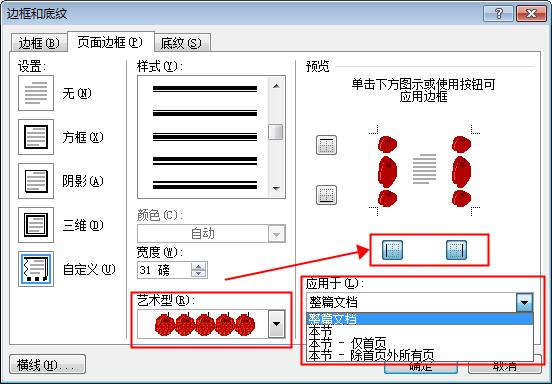Select the 方框 (Box) border setting icon
This screenshot has width=552, height=384.
[x=36, y=137]
